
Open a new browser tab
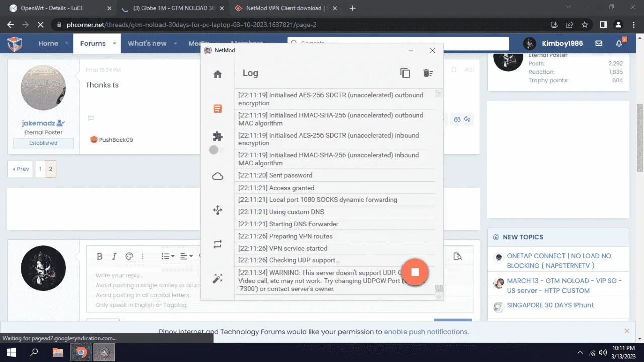(353, 8)
